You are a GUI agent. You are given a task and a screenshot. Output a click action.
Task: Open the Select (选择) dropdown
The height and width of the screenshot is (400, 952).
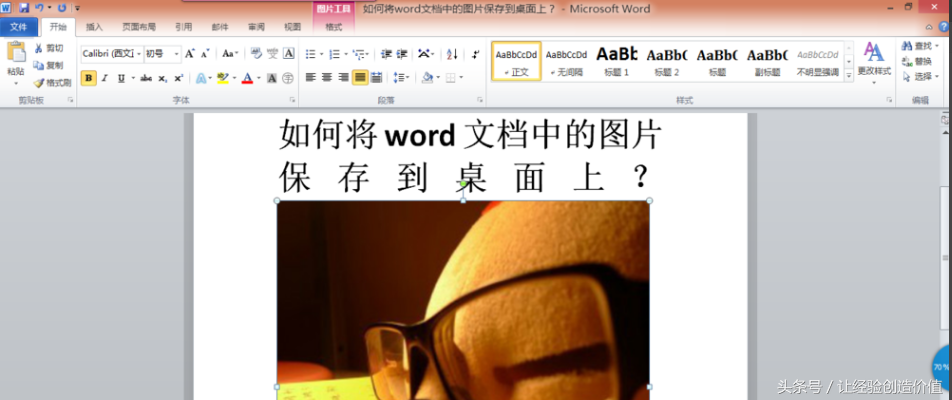[920, 77]
